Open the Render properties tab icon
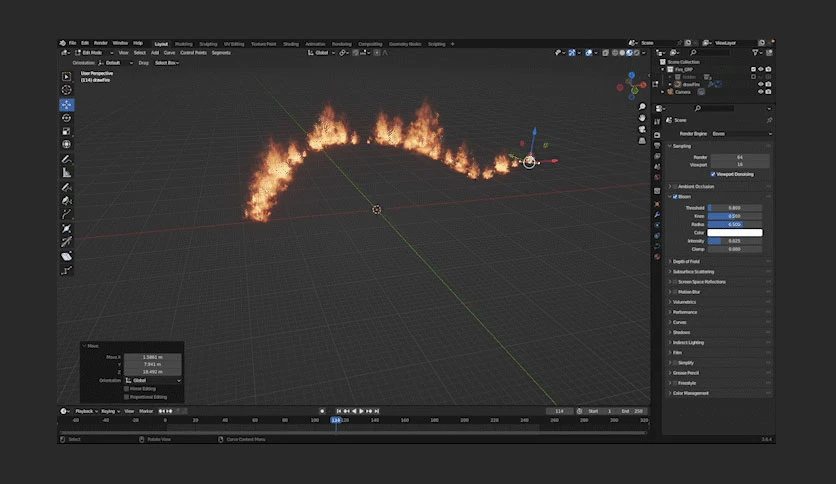This screenshot has width=836, height=484. 657,135
